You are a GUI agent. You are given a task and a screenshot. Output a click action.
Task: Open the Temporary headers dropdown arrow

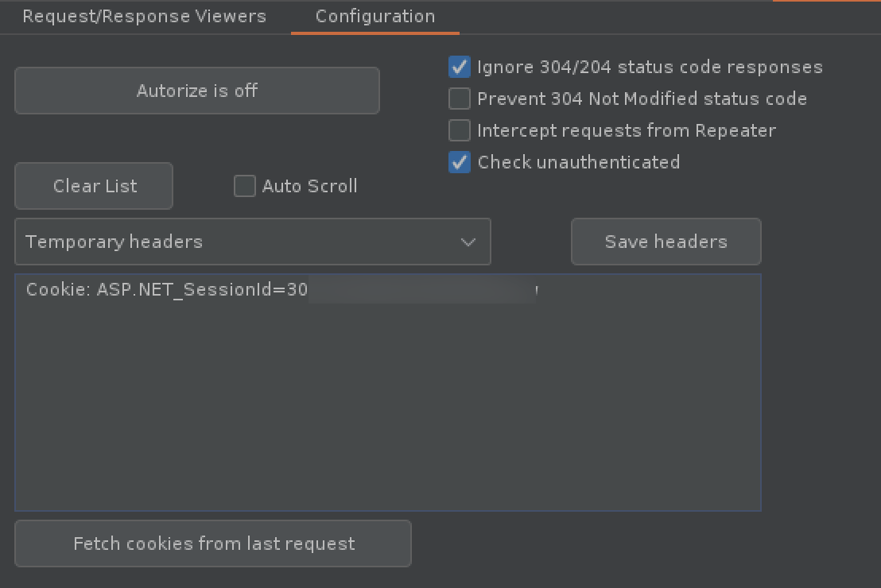point(468,242)
